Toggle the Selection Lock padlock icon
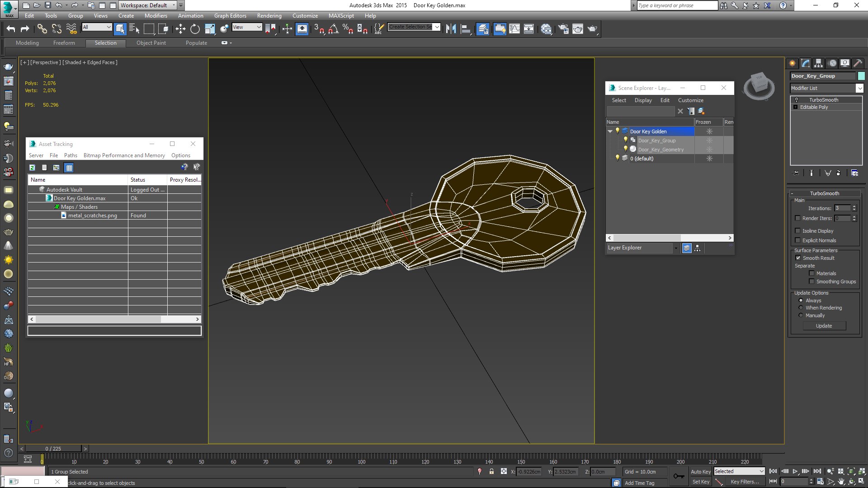This screenshot has width=868, height=488. click(x=491, y=471)
